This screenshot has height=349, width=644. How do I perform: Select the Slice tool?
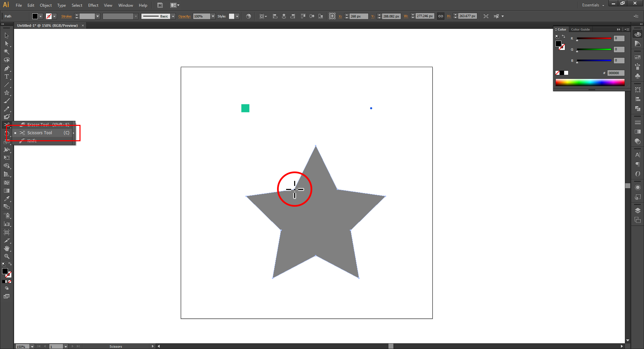tap(7, 240)
